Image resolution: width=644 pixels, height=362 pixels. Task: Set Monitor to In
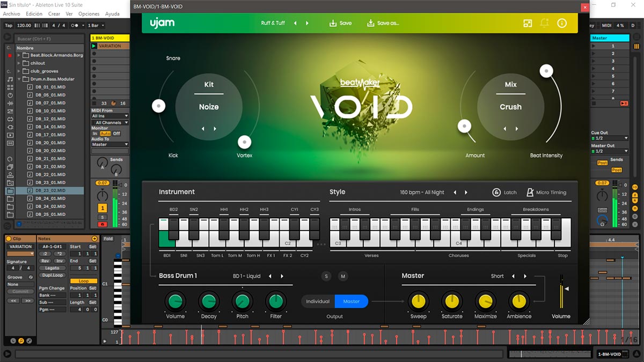click(95, 134)
